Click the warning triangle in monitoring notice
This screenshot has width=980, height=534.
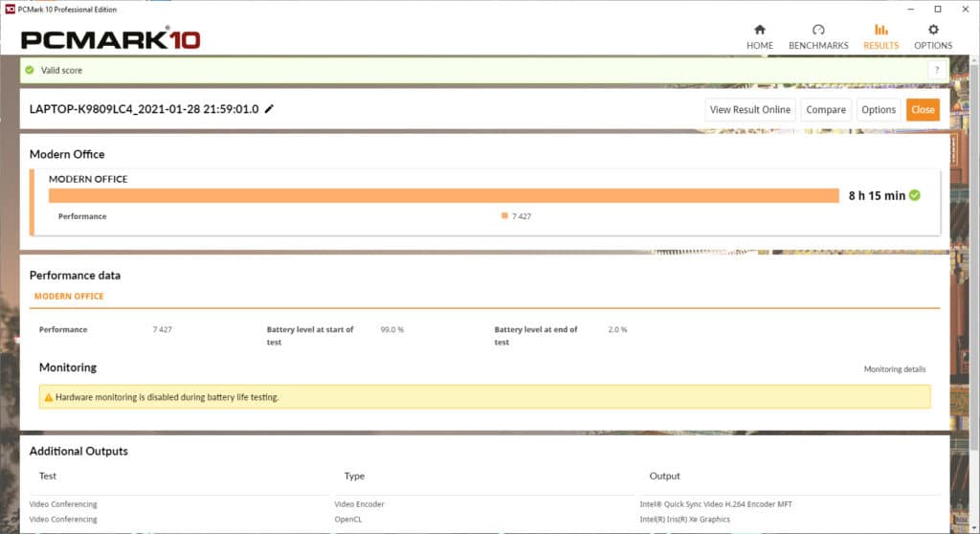pyautogui.click(x=48, y=397)
